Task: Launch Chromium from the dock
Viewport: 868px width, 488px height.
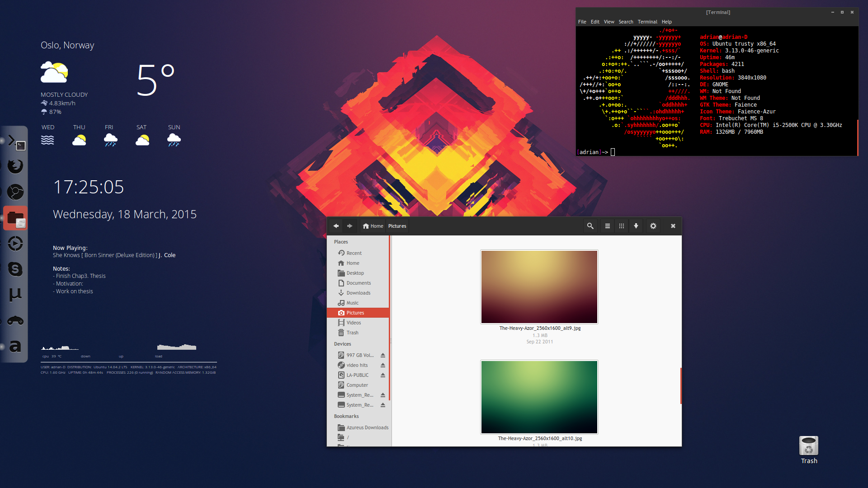Action: coord(15,192)
